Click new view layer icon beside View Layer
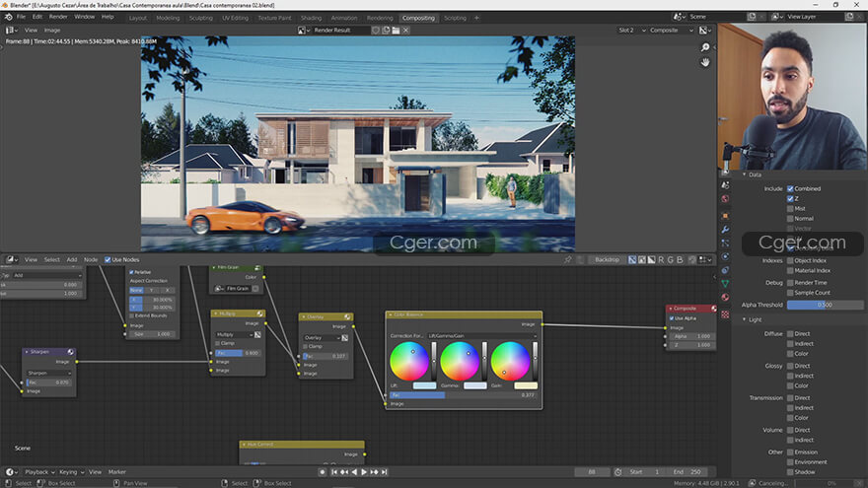Image resolution: width=868 pixels, height=488 pixels. coord(849,17)
